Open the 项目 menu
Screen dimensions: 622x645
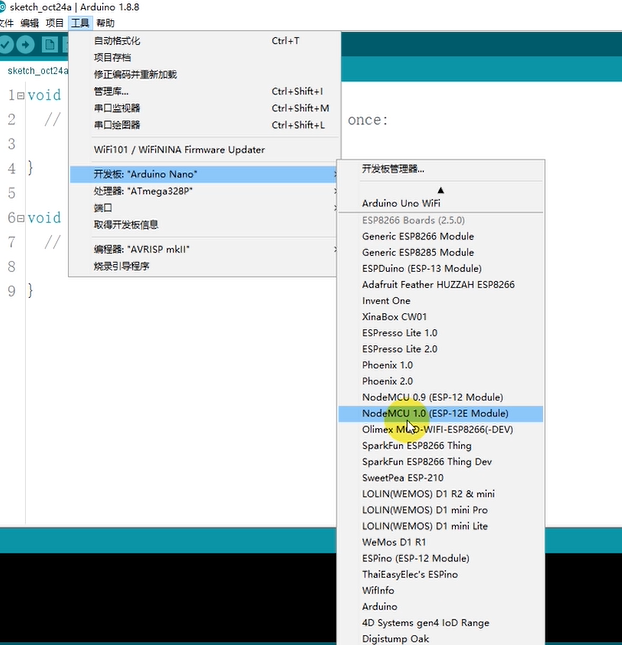click(54, 23)
